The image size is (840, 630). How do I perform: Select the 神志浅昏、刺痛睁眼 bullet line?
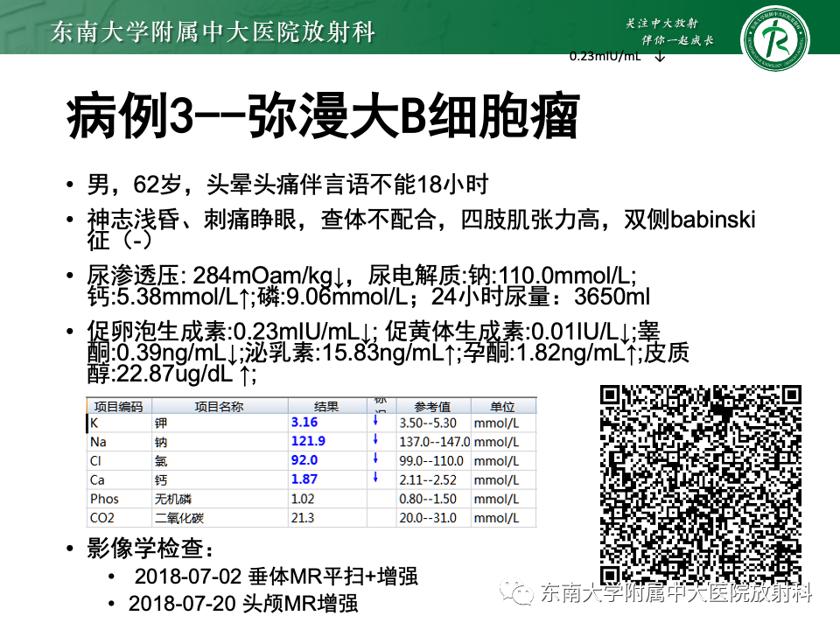(421, 229)
